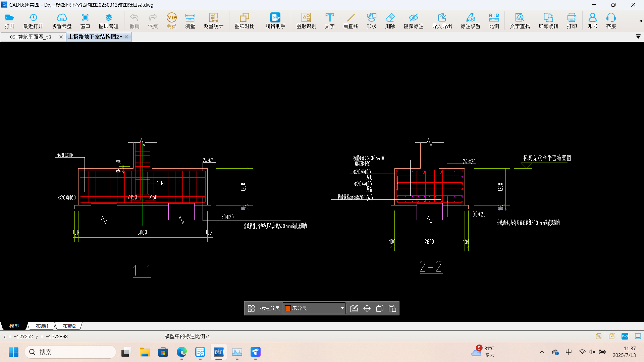Select the 画直线 draw line tool
Screen dimensions: 644x362
(x=351, y=21)
